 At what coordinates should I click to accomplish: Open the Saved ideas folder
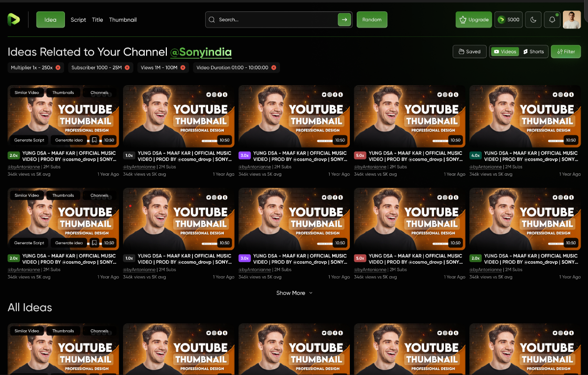(x=469, y=52)
